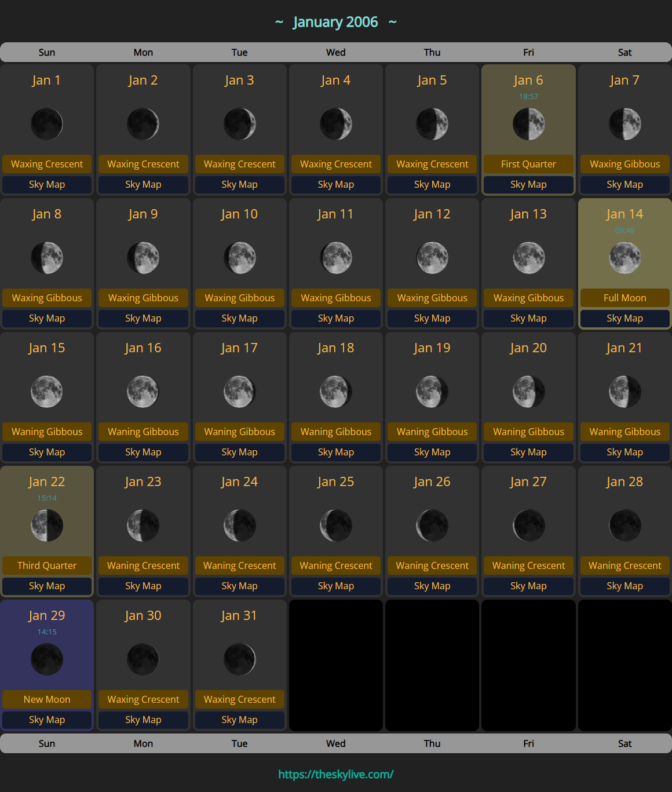Viewport: 672px width, 792px height.
Task: Click the Full Moon image on Jan 14
Action: pyautogui.click(x=624, y=258)
